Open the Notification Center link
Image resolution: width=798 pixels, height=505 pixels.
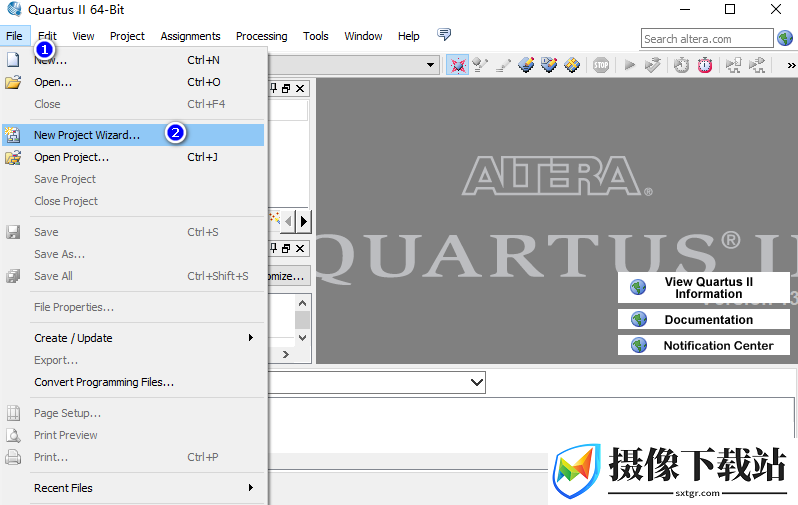(x=704, y=346)
